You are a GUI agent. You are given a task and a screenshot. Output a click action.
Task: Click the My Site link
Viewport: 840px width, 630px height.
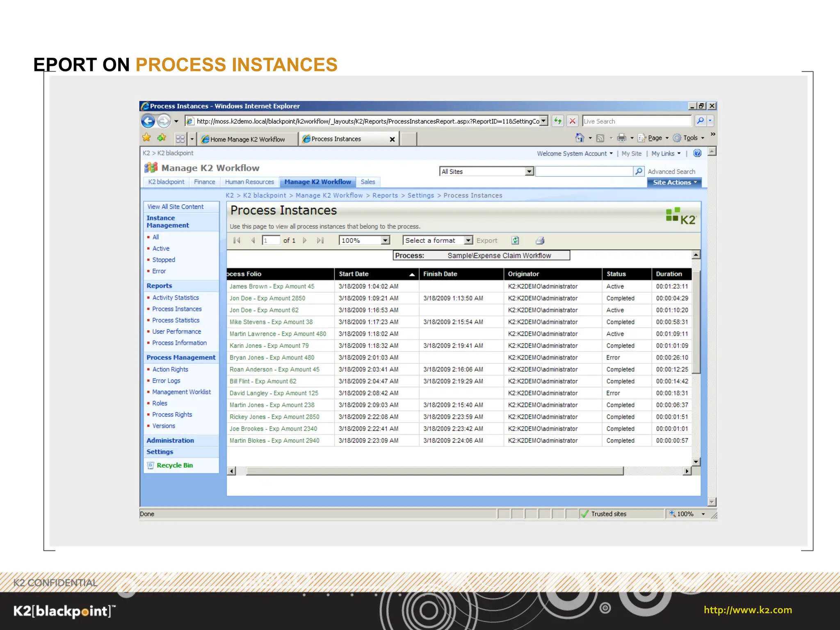coord(631,153)
